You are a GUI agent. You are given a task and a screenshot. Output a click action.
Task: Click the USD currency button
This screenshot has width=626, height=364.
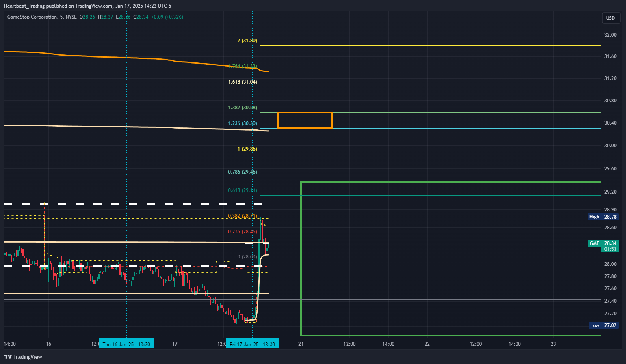[x=610, y=18]
